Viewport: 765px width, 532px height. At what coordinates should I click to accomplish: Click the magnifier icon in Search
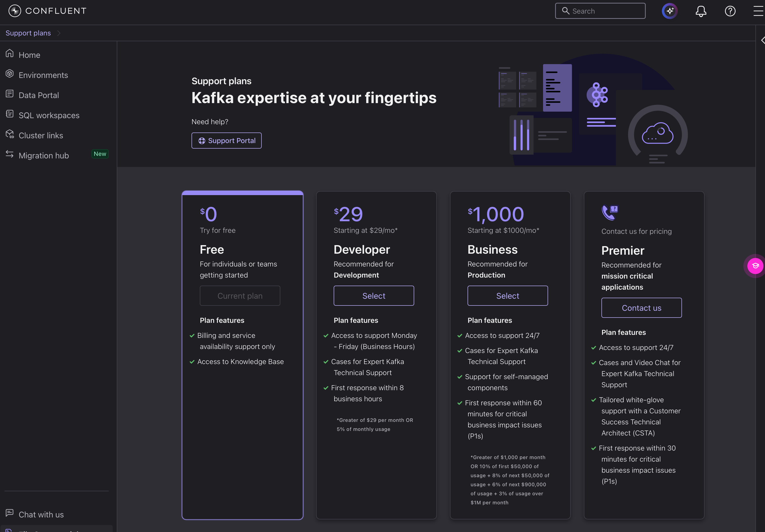click(x=565, y=11)
